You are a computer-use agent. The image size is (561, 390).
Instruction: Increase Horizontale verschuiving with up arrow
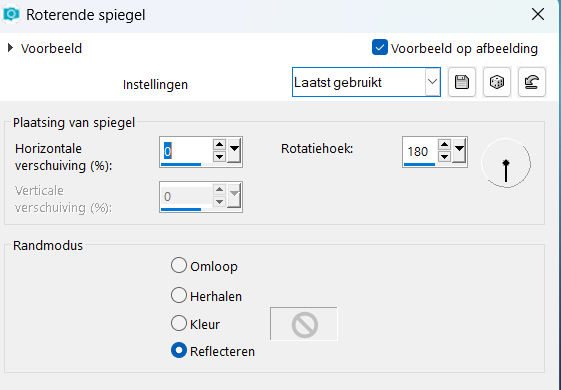point(219,145)
